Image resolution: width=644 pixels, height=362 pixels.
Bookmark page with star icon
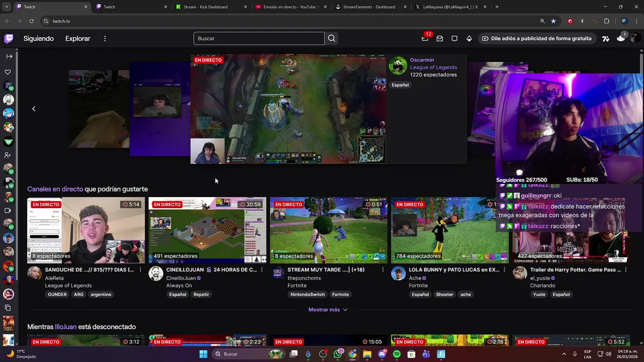pos(553,21)
